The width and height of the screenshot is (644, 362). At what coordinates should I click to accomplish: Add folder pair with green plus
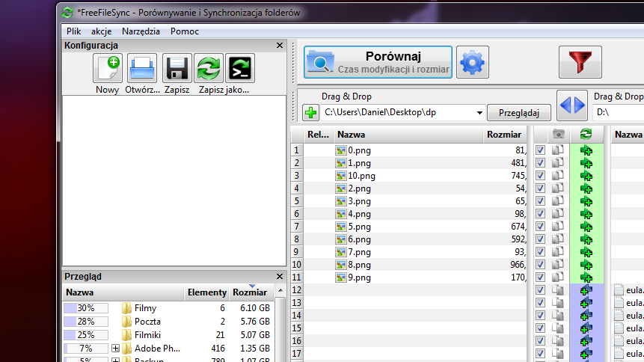[311, 113]
